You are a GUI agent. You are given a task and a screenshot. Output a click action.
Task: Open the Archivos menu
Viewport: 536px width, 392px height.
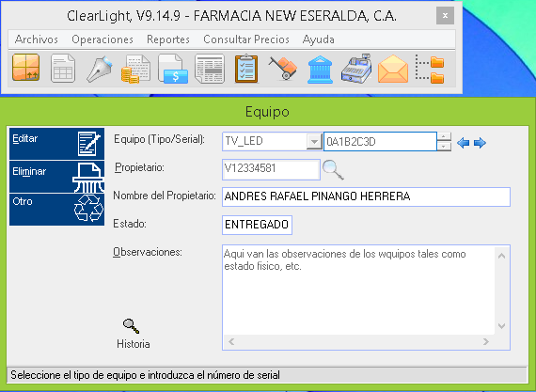click(x=37, y=39)
